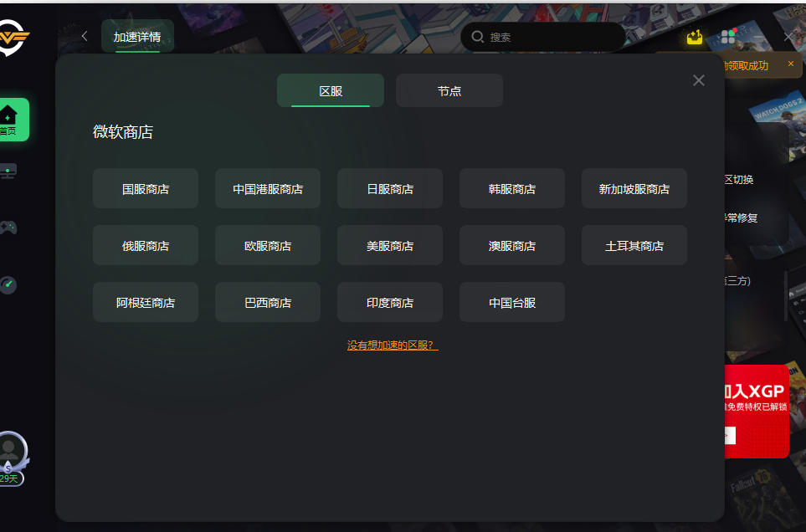Pick 阿根廷商店 region
806x532 pixels.
146,303
